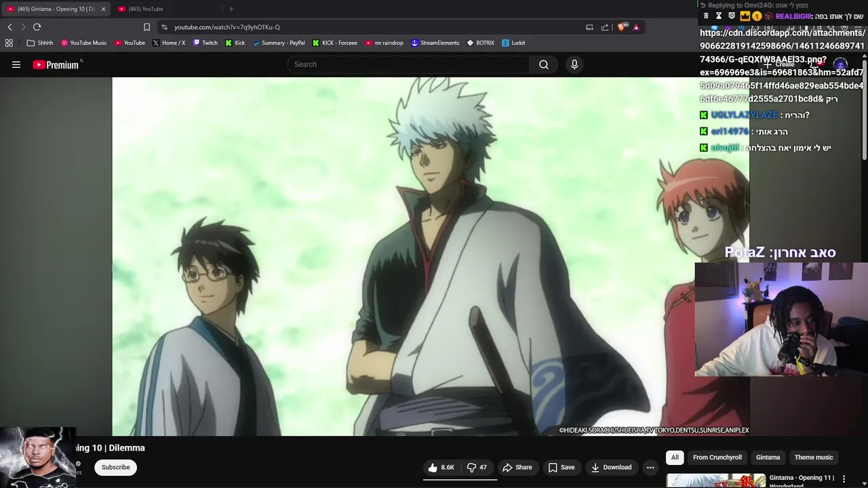This screenshot has width=868, height=488.
Task: Open KICK - Forceee bookmark
Action: click(335, 43)
